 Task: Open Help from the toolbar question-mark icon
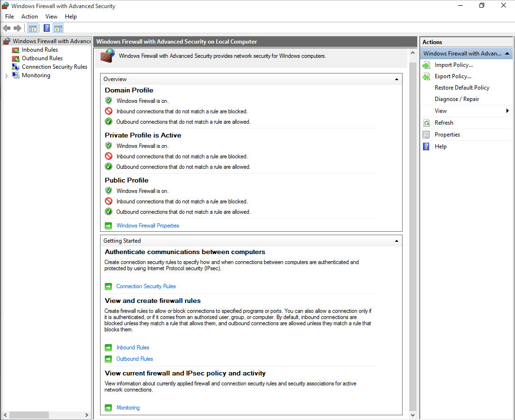pos(46,28)
